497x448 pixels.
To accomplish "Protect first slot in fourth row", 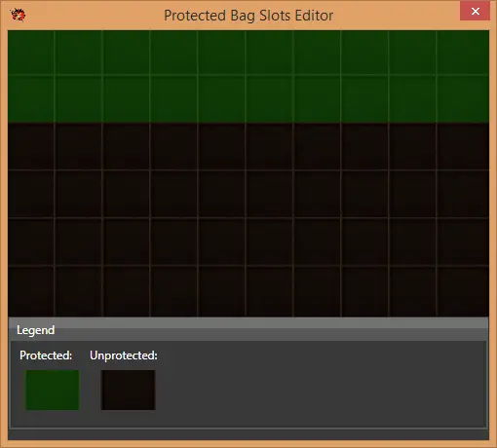I will point(31,194).
